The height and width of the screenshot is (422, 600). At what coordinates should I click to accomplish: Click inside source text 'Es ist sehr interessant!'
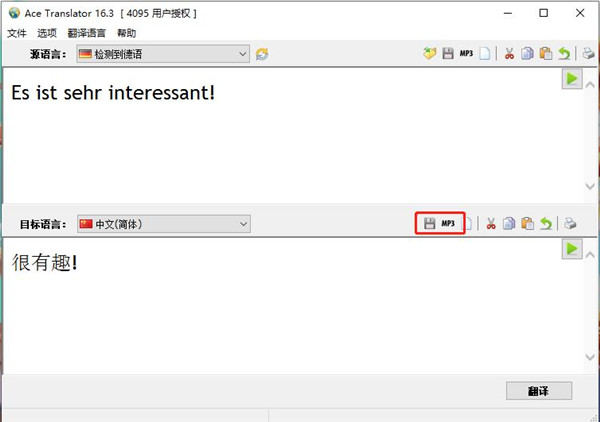click(113, 93)
